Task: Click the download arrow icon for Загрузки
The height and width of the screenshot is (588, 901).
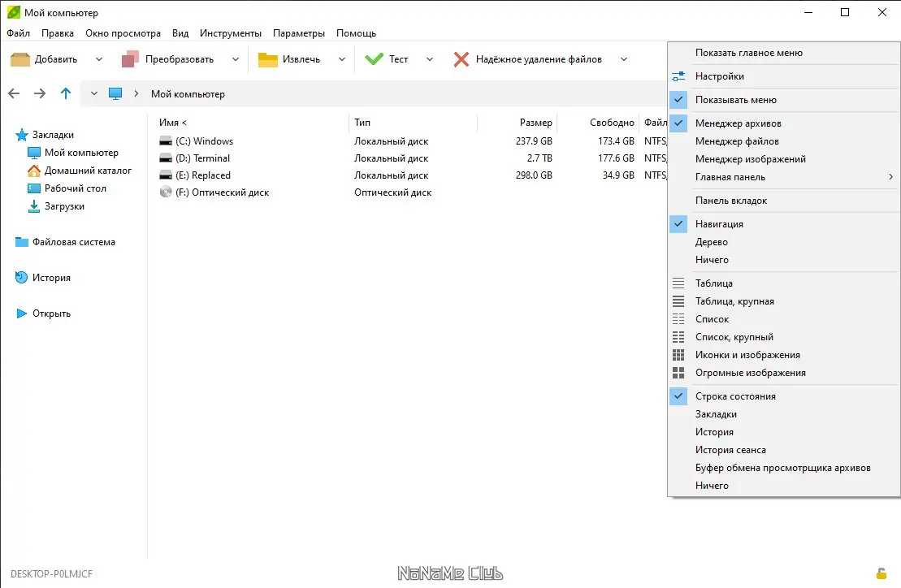Action: [34, 206]
